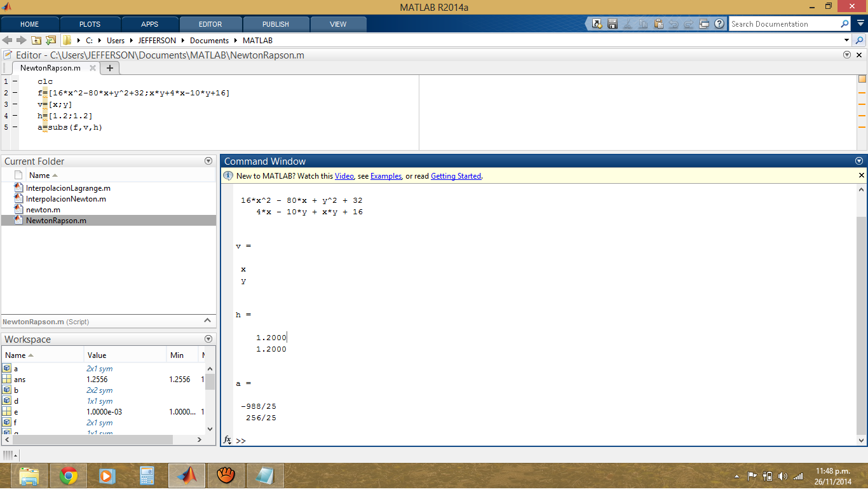Viewport: 868px width, 501px height.
Task: Click the banner's info icon
Action: point(228,175)
